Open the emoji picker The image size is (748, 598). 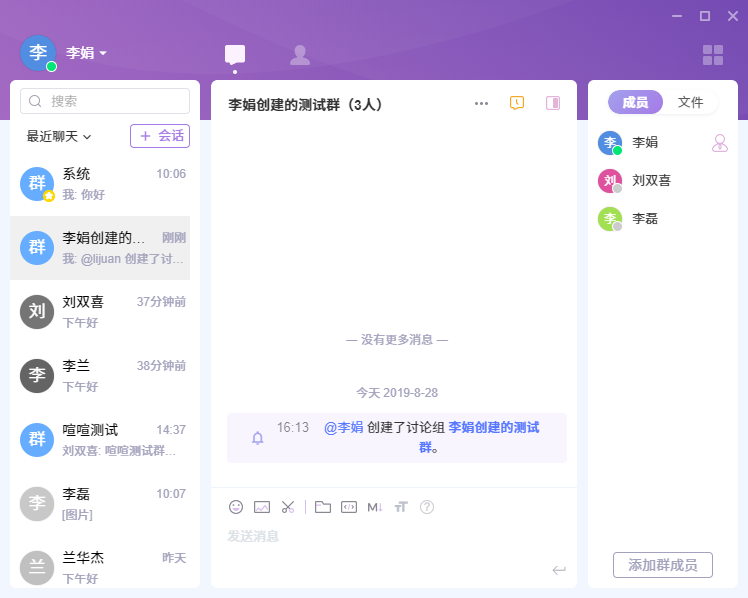click(236, 507)
